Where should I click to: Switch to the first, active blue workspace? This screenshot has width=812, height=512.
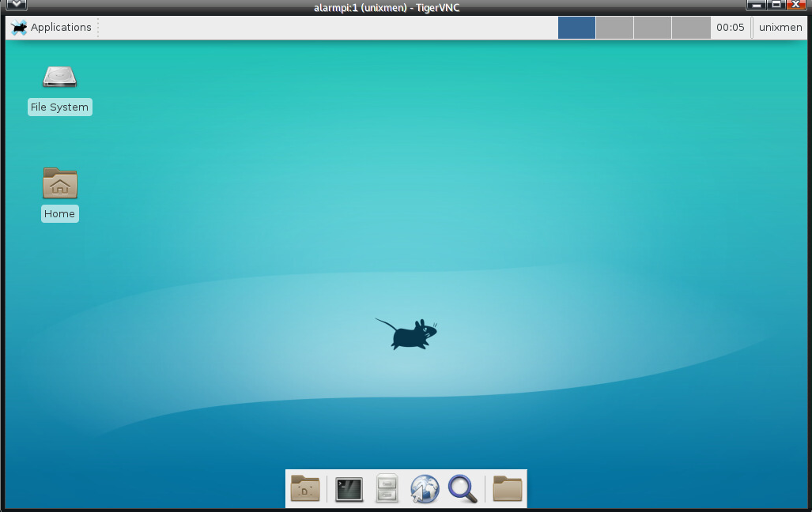pyautogui.click(x=576, y=28)
